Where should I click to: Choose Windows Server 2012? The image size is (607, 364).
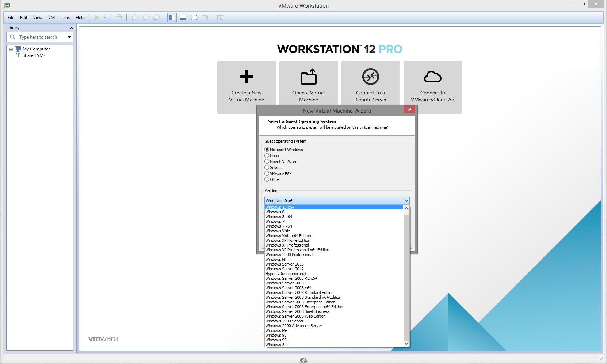click(x=334, y=269)
